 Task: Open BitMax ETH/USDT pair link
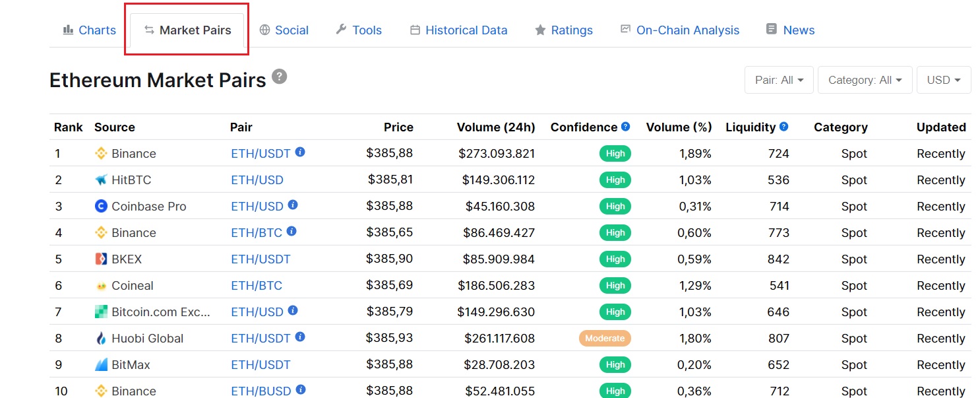click(x=260, y=365)
